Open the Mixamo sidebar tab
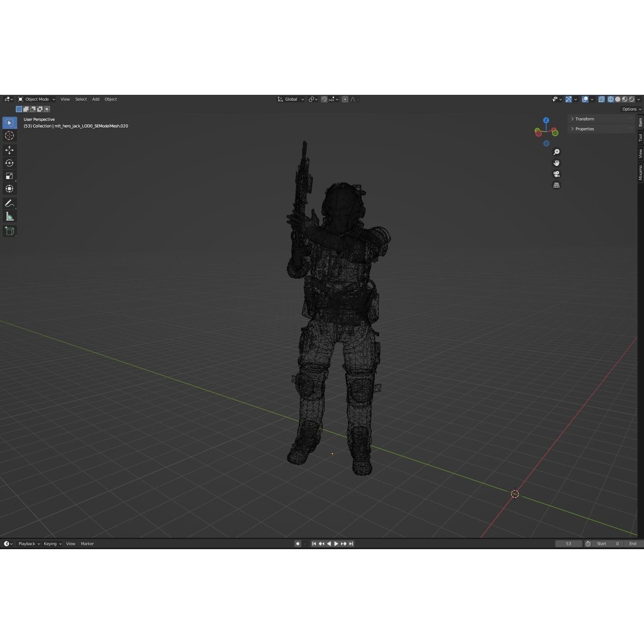This screenshot has height=644, width=644. click(640, 172)
